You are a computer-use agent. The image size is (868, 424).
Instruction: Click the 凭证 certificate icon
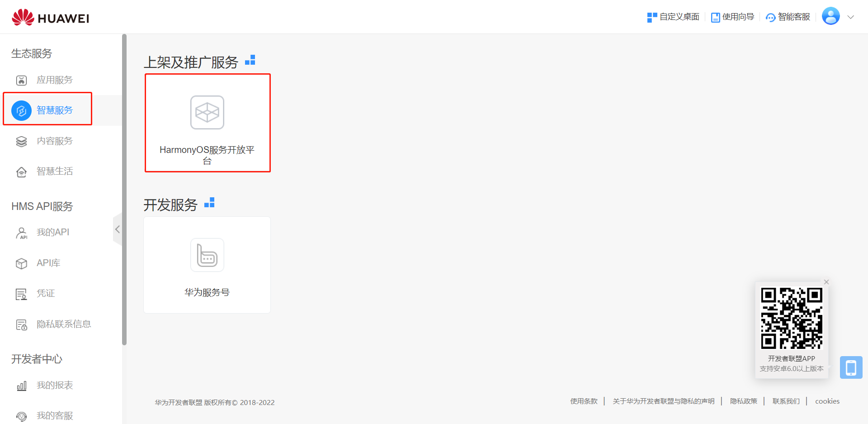tap(21, 294)
